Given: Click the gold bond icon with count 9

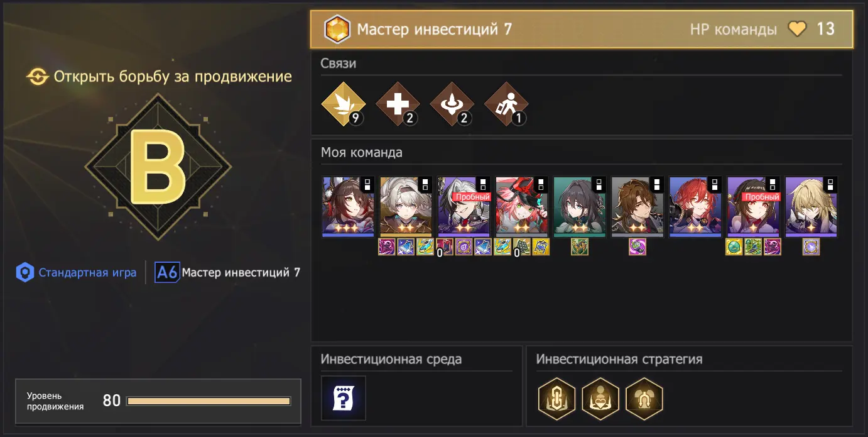Looking at the screenshot, I should (x=342, y=104).
